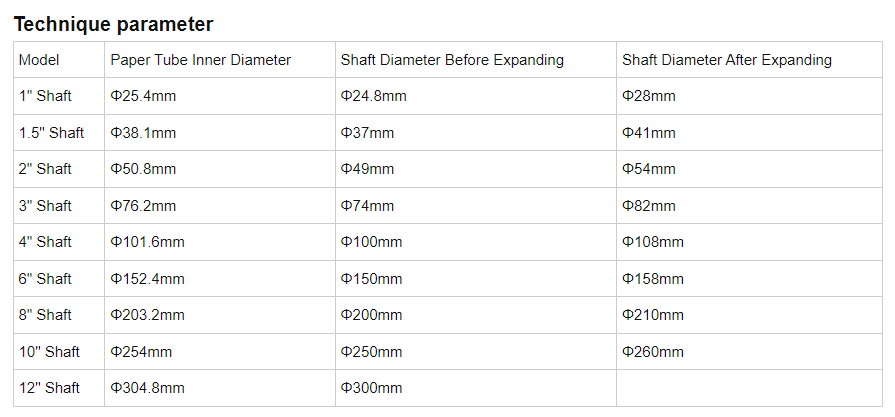Select the 8" Shaft model cell

(45, 315)
